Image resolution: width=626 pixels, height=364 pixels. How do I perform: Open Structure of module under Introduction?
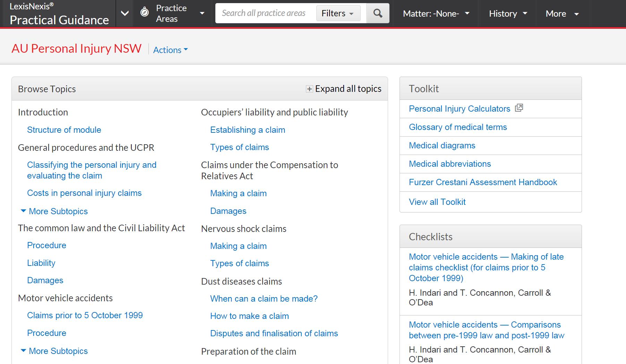(x=64, y=130)
